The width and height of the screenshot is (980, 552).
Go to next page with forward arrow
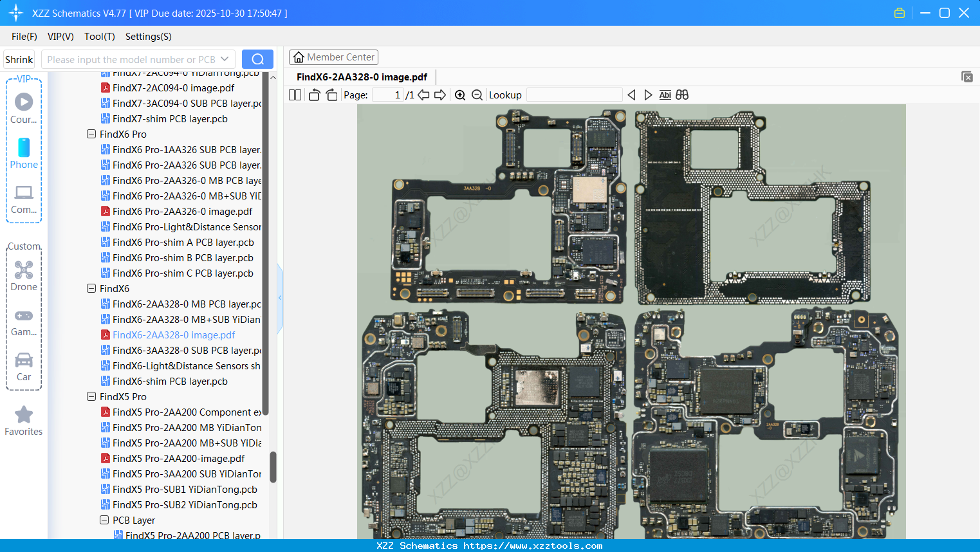[x=440, y=95]
